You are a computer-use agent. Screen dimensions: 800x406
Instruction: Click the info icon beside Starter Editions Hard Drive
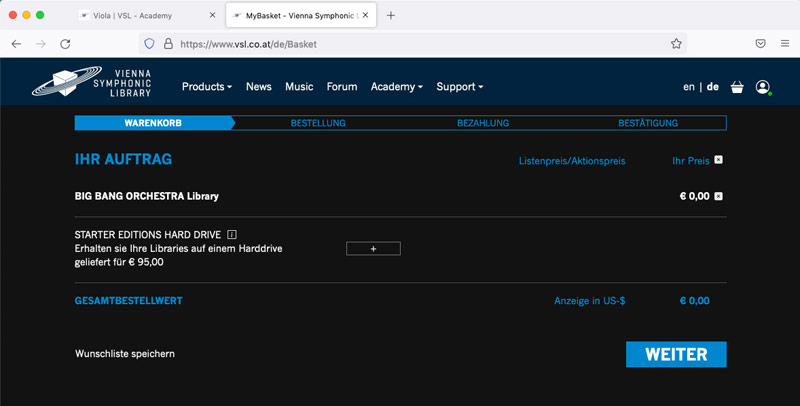pyautogui.click(x=232, y=234)
